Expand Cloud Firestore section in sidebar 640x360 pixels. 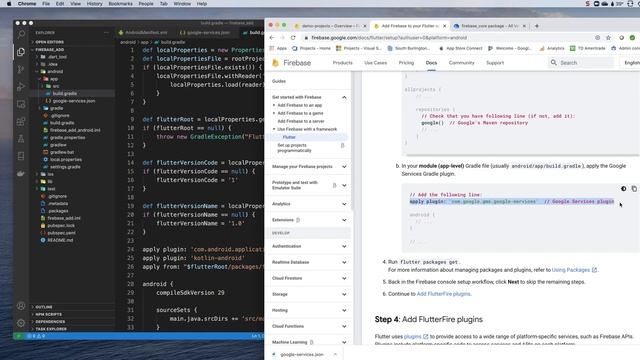pos(344,278)
